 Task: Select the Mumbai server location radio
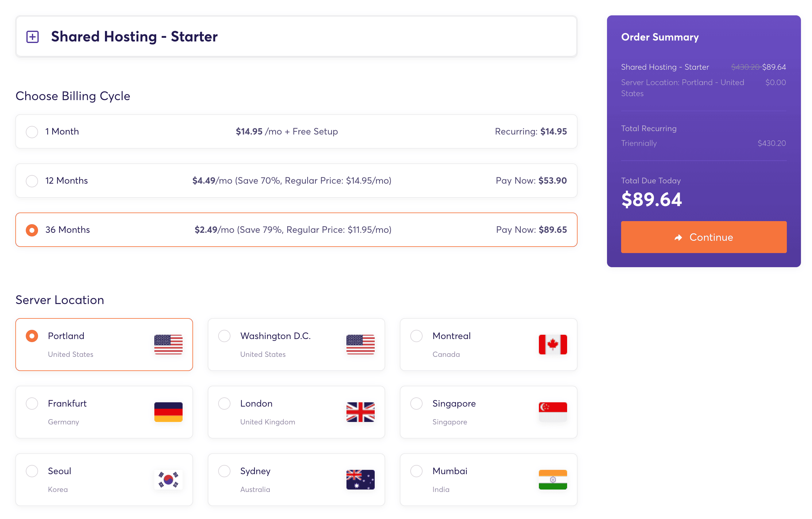pyautogui.click(x=416, y=471)
